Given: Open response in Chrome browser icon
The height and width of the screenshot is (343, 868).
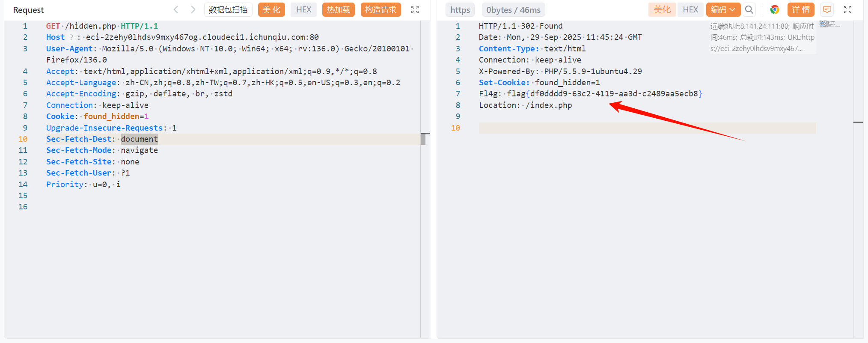Looking at the screenshot, I should pos(774,9).
